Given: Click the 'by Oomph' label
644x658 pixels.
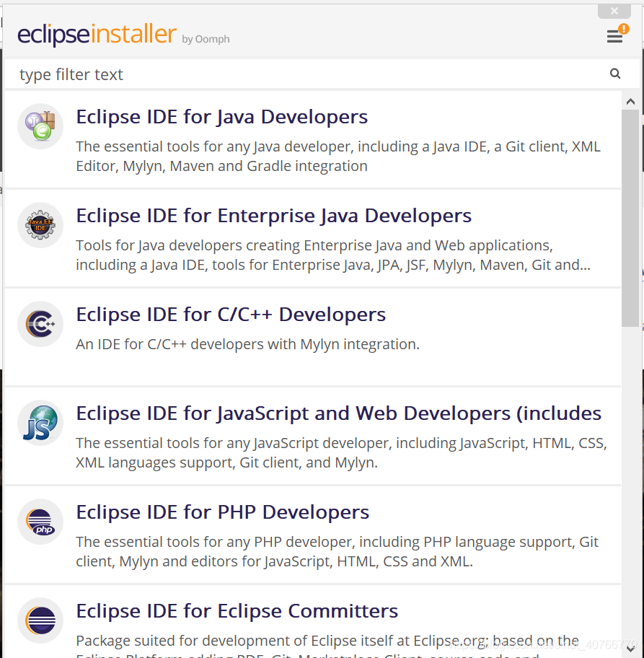Looking at the screenshot, I should point(206,39).
